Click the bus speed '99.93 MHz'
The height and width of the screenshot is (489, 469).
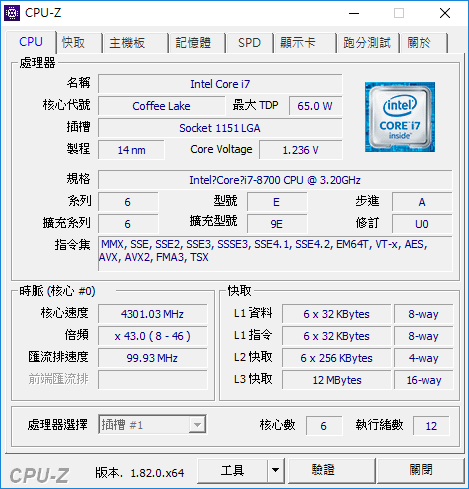[x=153, y=358]
